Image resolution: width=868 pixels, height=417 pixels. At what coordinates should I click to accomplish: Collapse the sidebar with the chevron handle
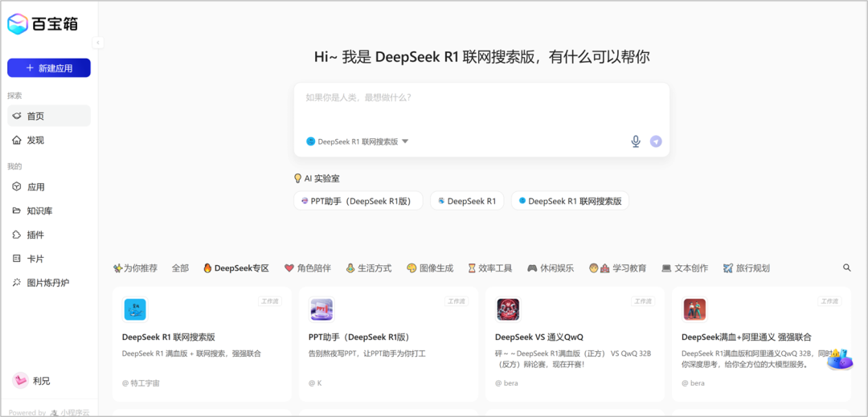[x=98, y=43]
